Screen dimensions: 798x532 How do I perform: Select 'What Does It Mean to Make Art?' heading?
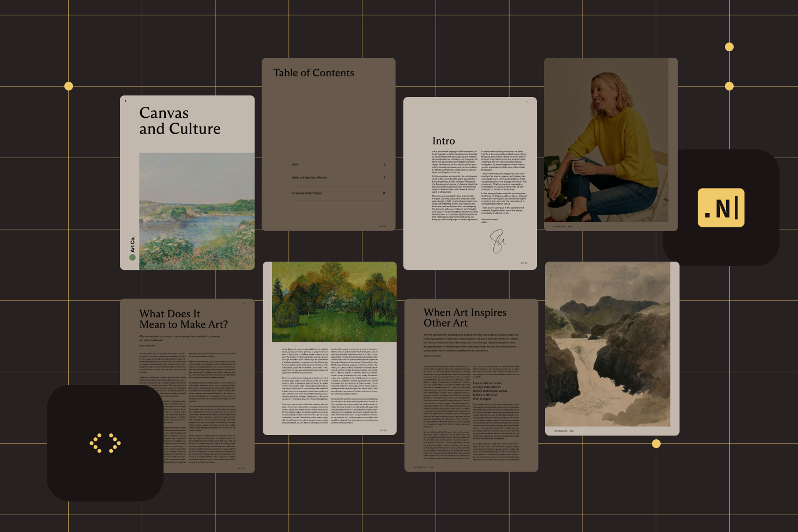click(x=183, y=319)
